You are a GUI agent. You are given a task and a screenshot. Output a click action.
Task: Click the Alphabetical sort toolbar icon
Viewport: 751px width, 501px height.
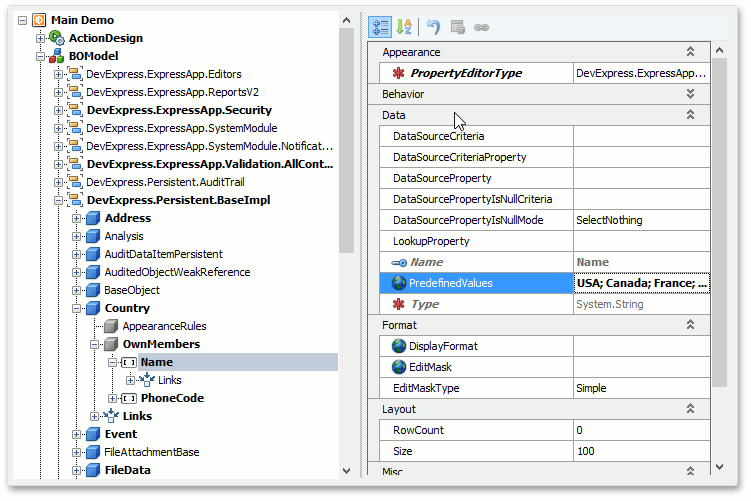pos(404,27)
